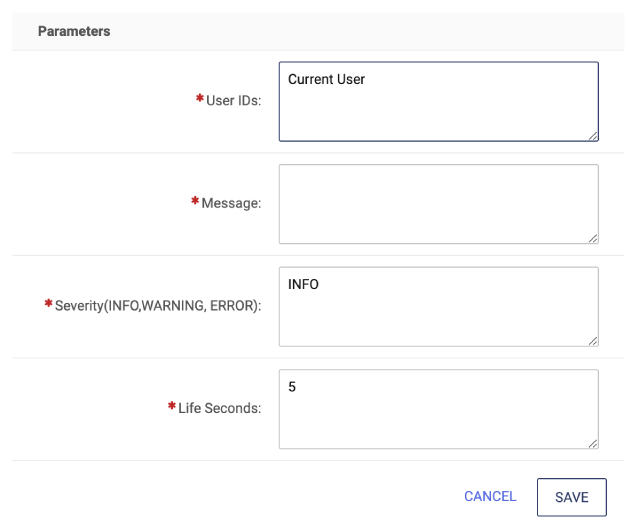Click the 'Severity(INFO,WARNING, ERROR):' label
Viewport: 640px width, 531px height.
[158, 306]
